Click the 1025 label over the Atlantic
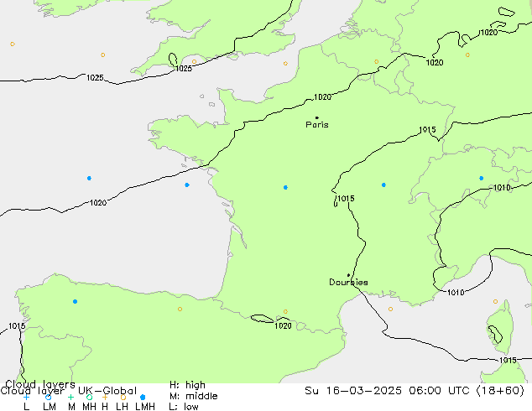 95,78
